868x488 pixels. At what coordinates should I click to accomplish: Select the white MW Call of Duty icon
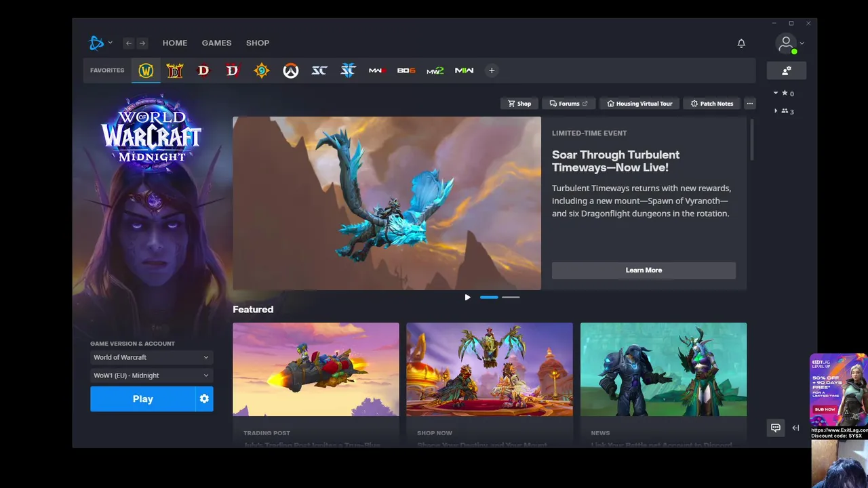tap(464, 70)
